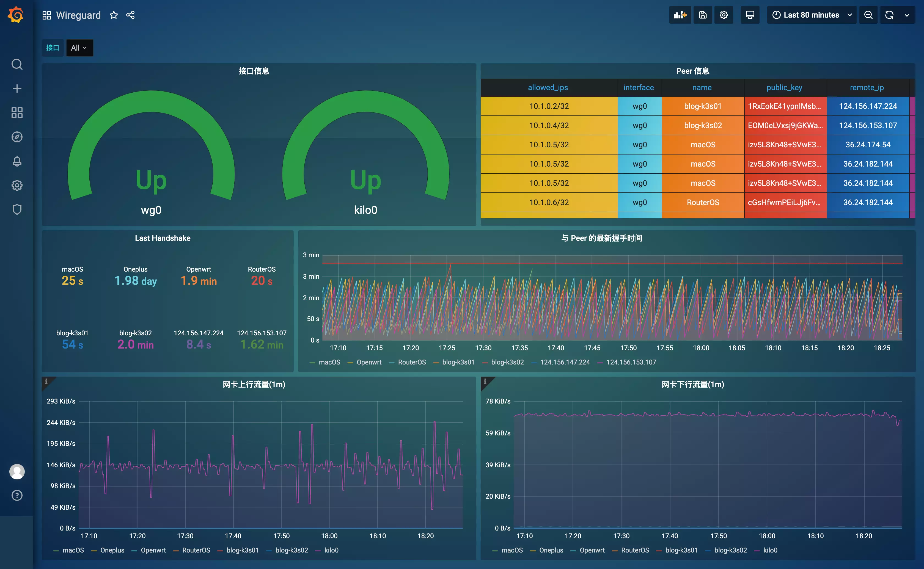924x569 pixels.
Task: Sort table by name column
Action: click(702, 87)
